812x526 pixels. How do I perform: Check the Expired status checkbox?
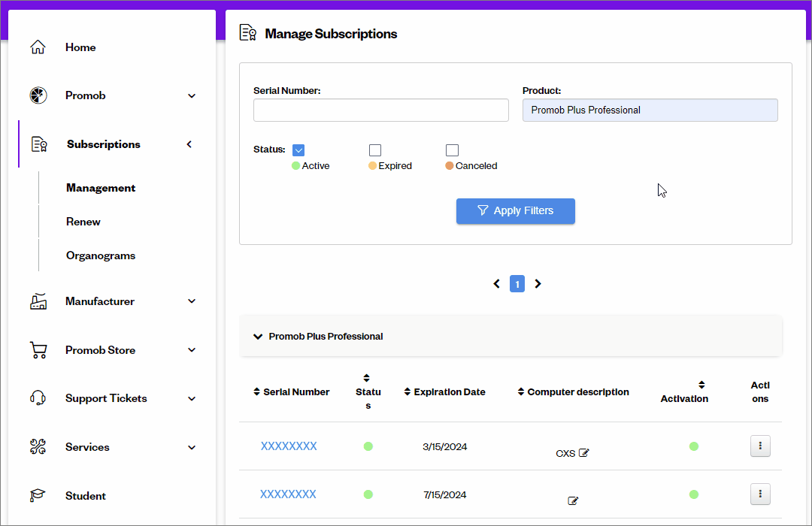point(375,150)
